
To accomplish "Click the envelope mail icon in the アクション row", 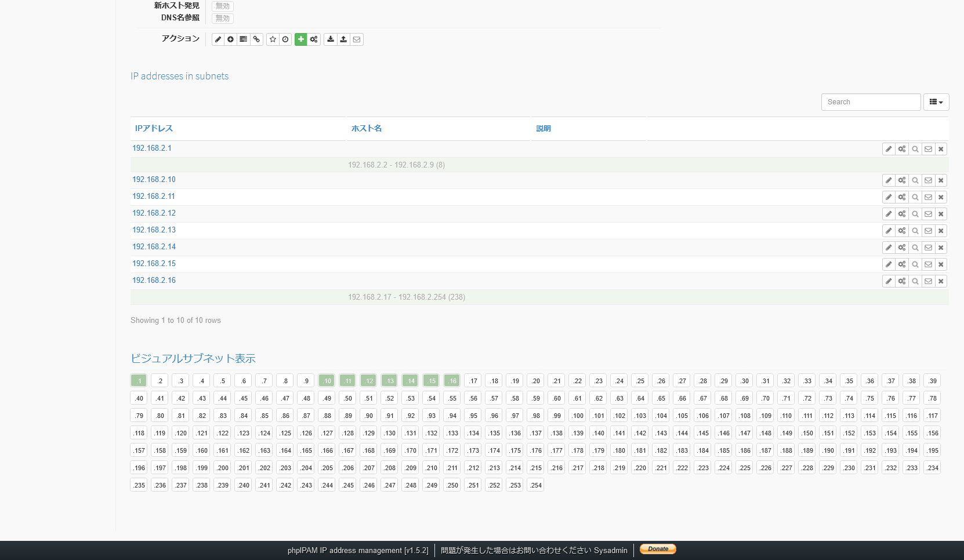I will click(357, 39).
